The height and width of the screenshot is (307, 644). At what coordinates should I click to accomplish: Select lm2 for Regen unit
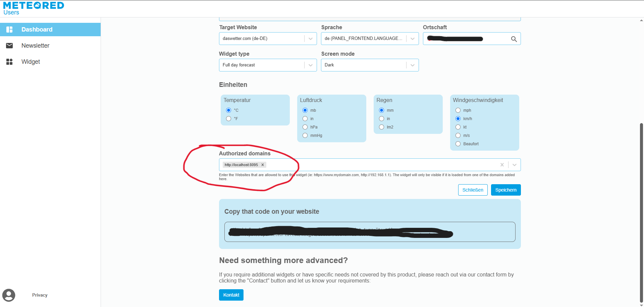(382, 127)
